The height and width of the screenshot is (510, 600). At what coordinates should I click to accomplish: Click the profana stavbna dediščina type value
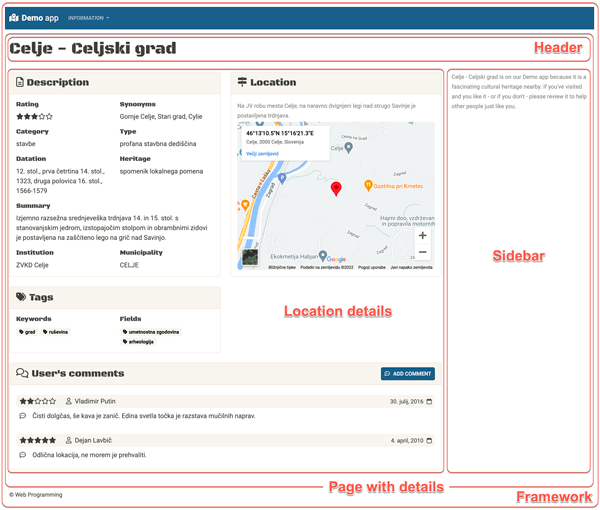158,144
